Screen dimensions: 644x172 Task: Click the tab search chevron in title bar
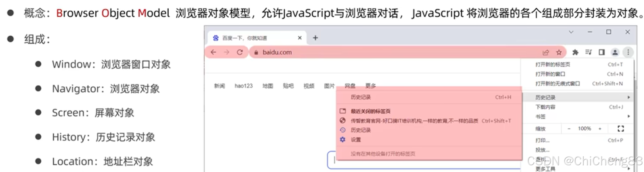[571, 32]
